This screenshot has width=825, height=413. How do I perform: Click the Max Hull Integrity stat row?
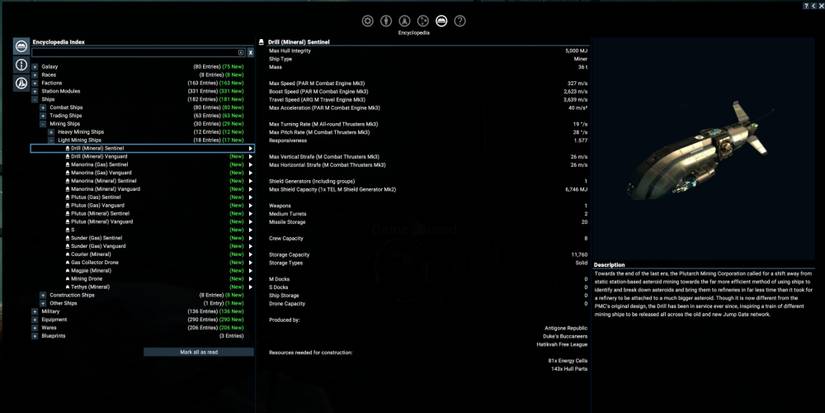pyautogui.click(x=428, y=51)
